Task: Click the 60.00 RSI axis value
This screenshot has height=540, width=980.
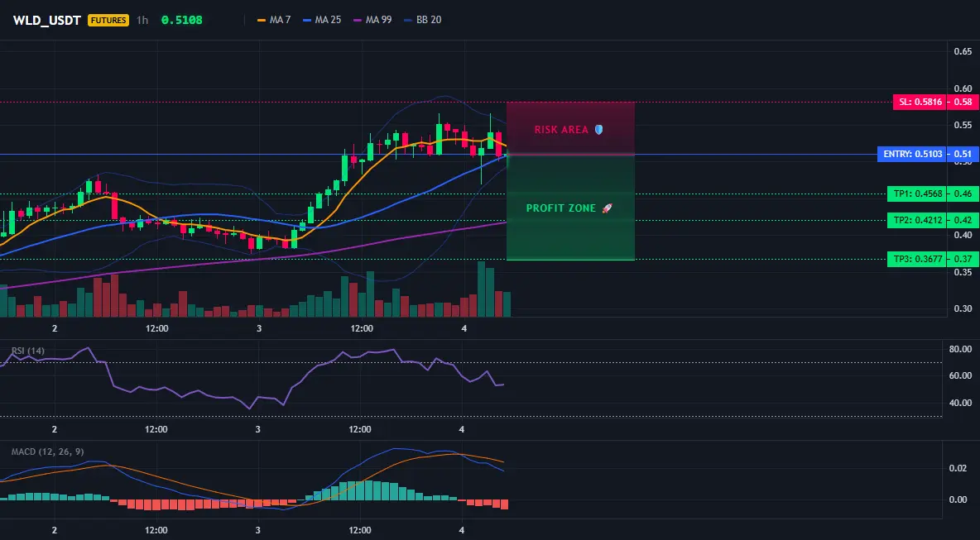Action: pos(960,375)
